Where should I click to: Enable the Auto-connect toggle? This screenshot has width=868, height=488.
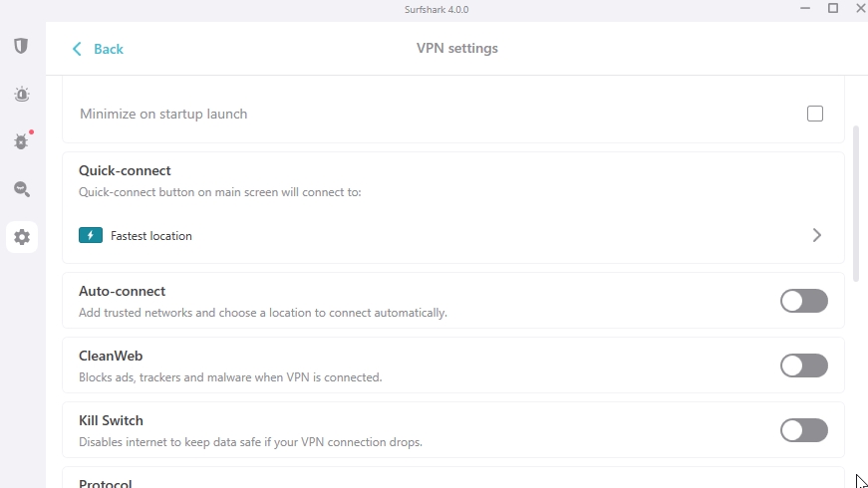click(x=803, y=301)
